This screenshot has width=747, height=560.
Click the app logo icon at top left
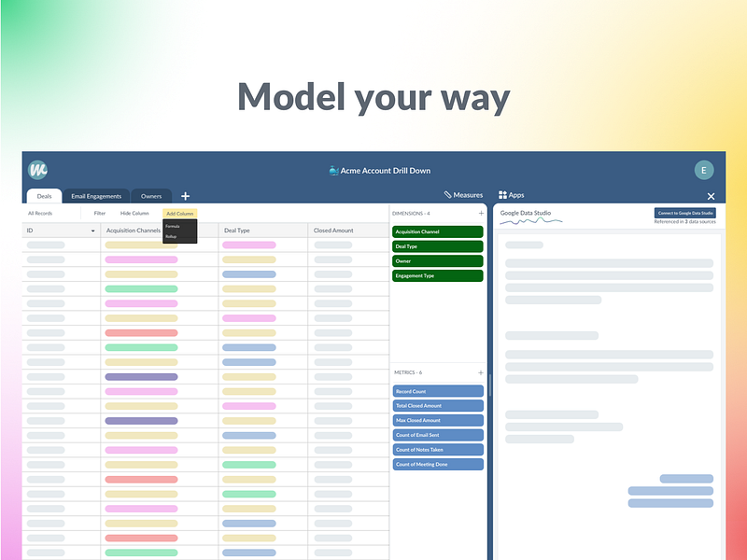(37, 170)
